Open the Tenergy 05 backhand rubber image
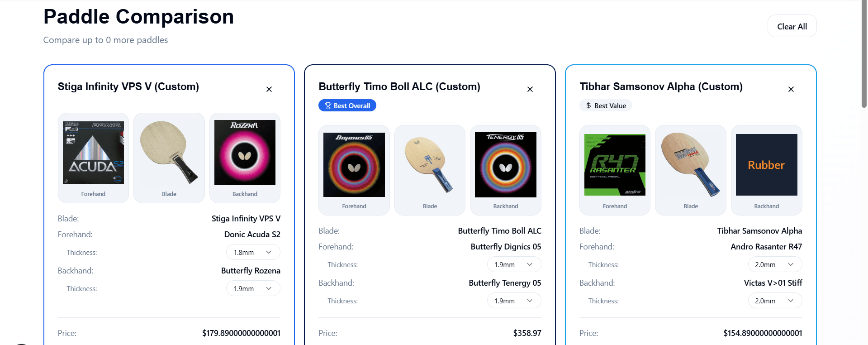The image size is (868, 345). point(506,165)
